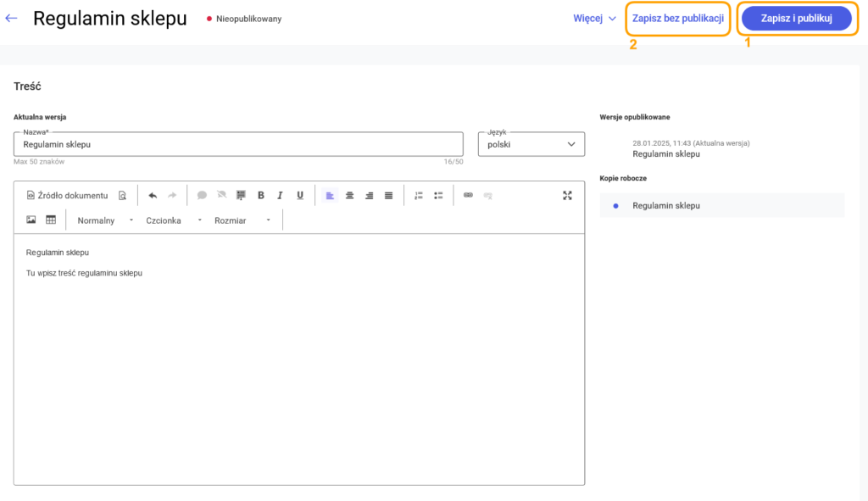Toggle bold text formatting
This screenshot has width=868, height=501.
pyautogui.click(x=261, y=196)
